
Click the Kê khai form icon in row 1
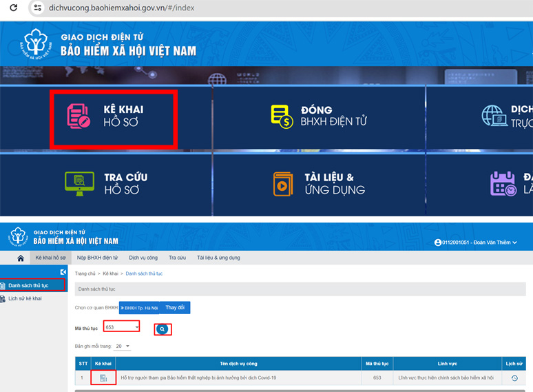103,378
